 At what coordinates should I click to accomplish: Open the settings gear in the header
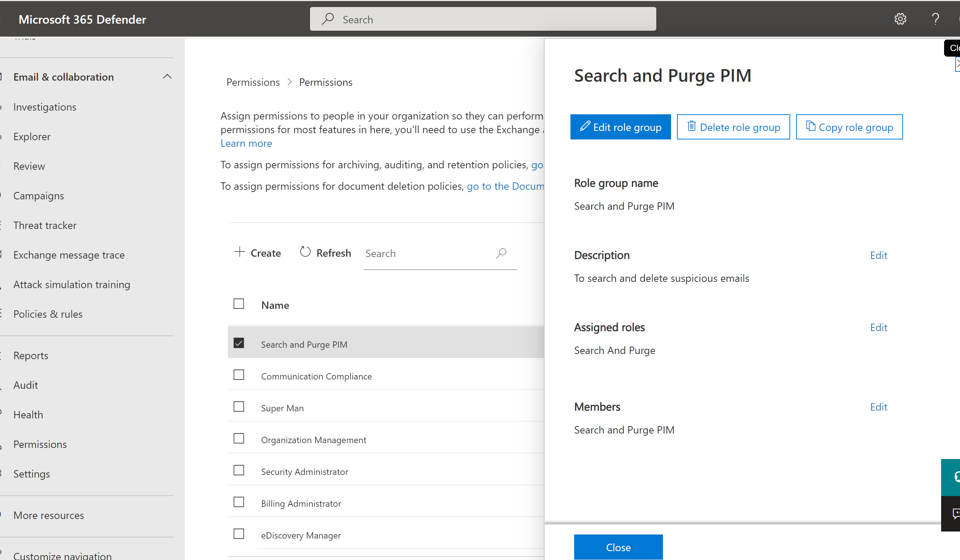pyautogui.click(x=900, y=19)
